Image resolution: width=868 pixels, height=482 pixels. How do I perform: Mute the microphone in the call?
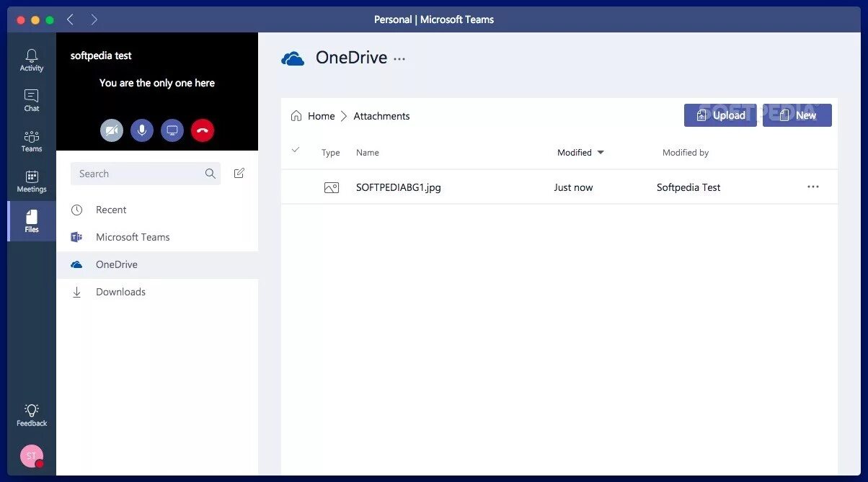[x=142, y=130]
